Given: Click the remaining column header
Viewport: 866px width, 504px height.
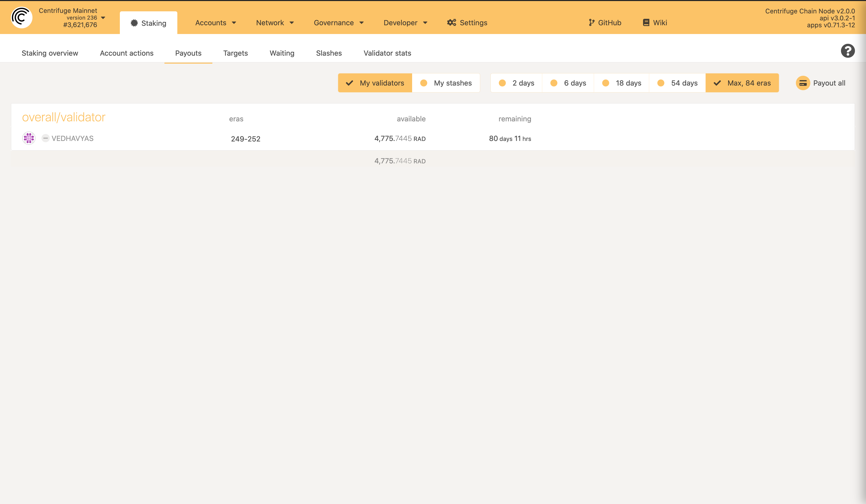Looking at the screenshot, I should point(515,119).
